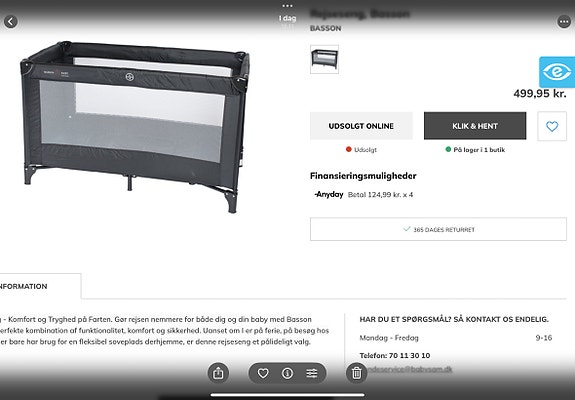Delete the photo with the trash icon
This screenshot has height=400, width=575.
tap(356, 373)
